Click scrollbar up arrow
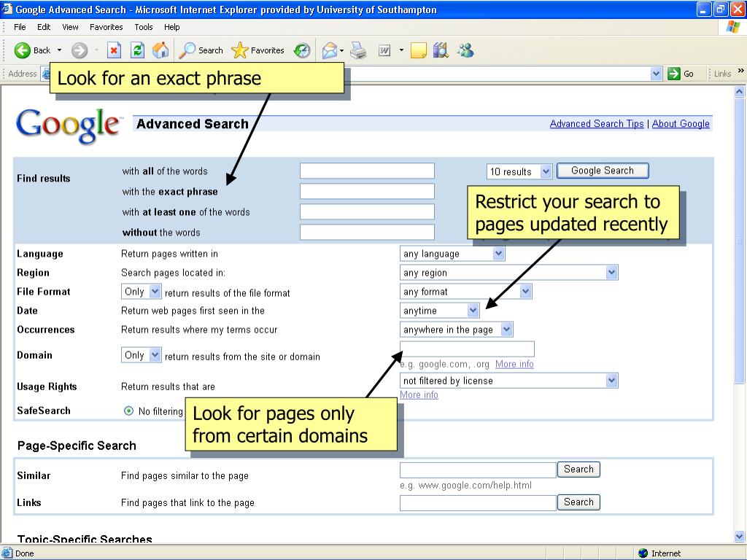Image resolution: width=747 pixels, height=560 pixels. (740, 91)
